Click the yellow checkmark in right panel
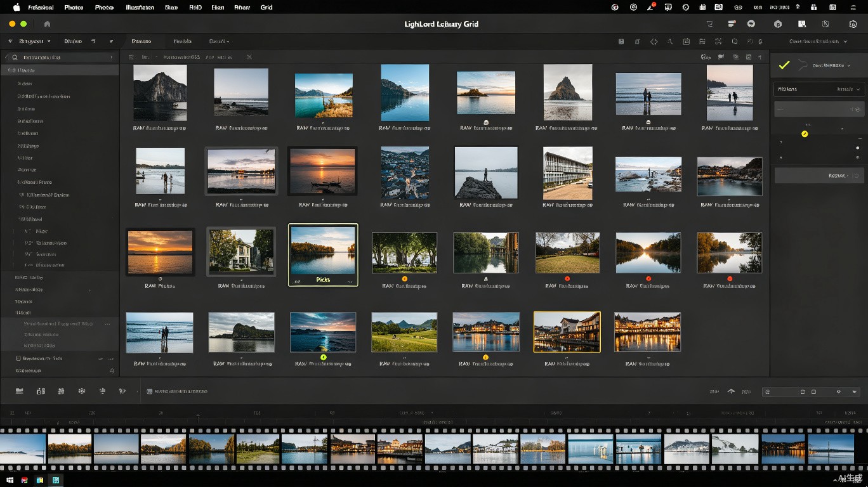 coord(784,65)
